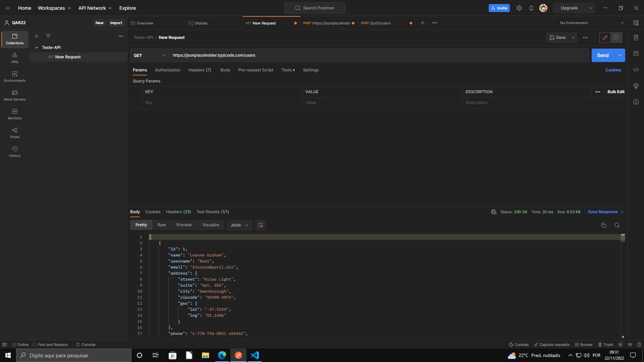Switch to comment mode icon

point(616,38)
